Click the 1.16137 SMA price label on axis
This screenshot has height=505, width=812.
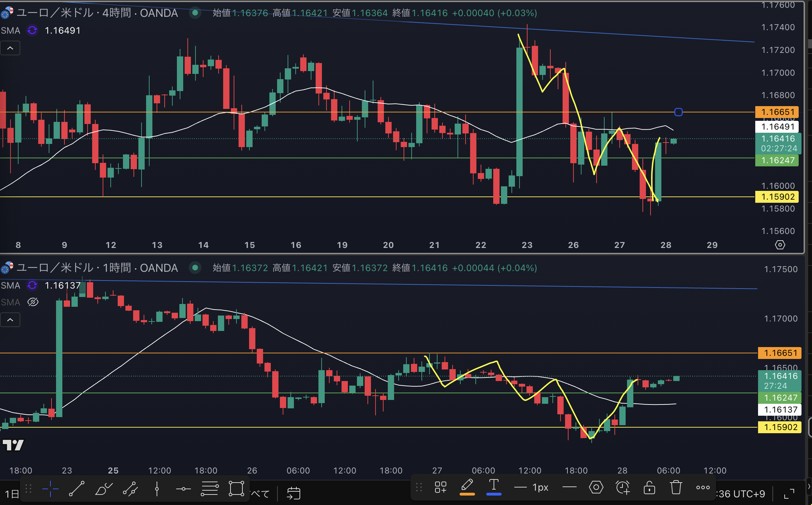click(x=780, y=409)
